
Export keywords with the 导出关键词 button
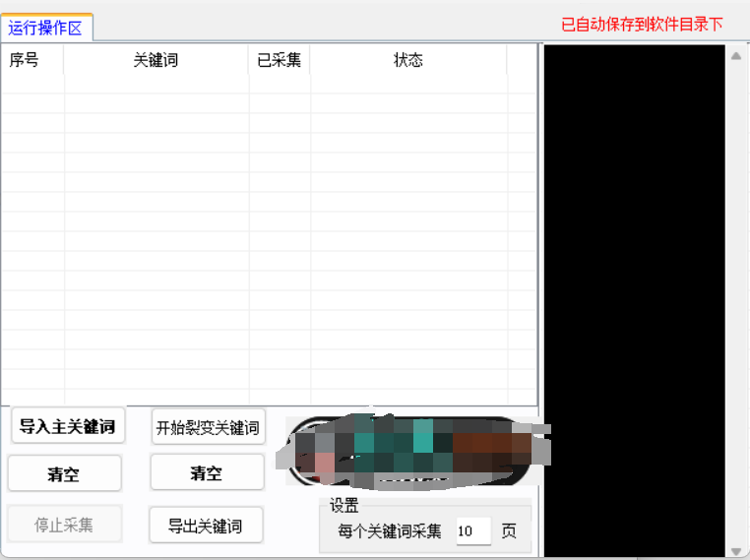point(207,526)
